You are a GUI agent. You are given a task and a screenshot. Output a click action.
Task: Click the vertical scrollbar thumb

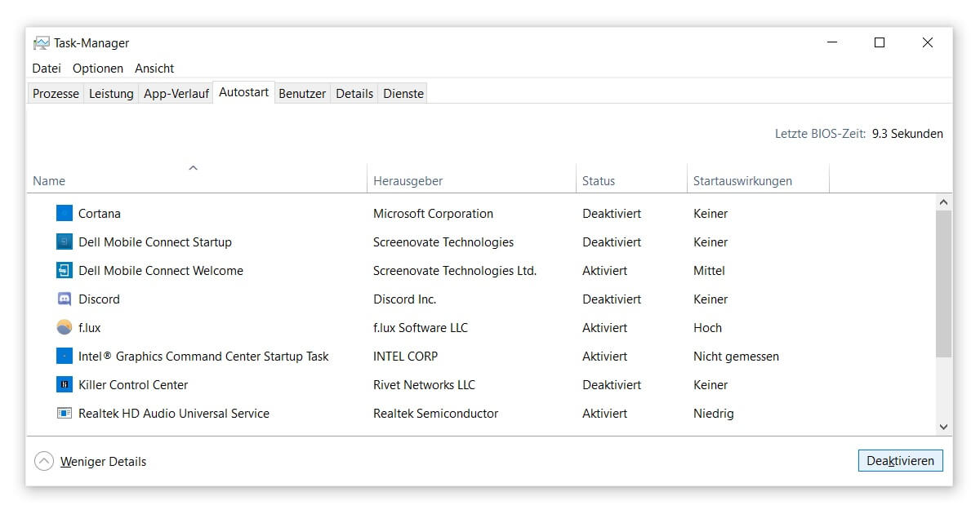coord(943,283)
